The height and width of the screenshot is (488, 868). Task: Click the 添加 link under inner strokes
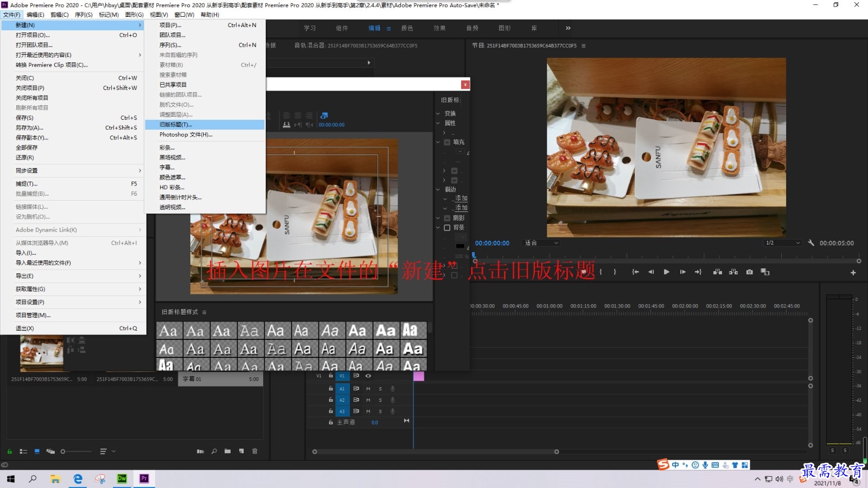click(x=461, y=198)
